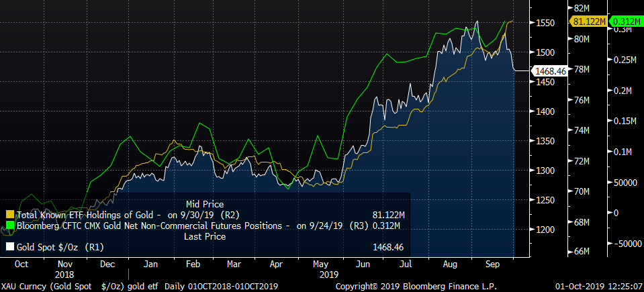Click the 74M tick on holdings axis
This screenshot has width=644, height=292.
(582, 131)
